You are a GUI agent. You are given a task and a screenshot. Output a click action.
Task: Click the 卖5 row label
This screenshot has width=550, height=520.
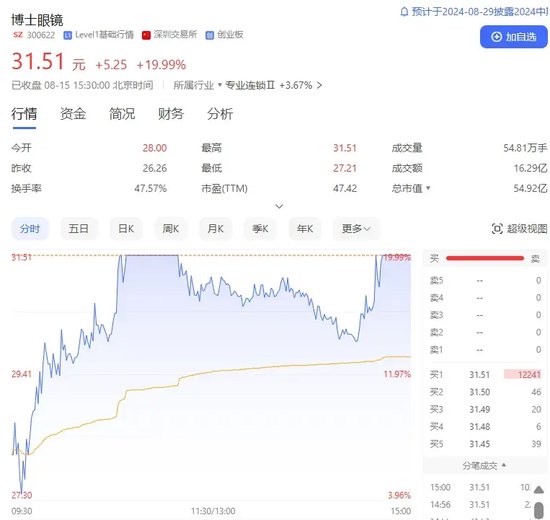click(x=437, y=280)
